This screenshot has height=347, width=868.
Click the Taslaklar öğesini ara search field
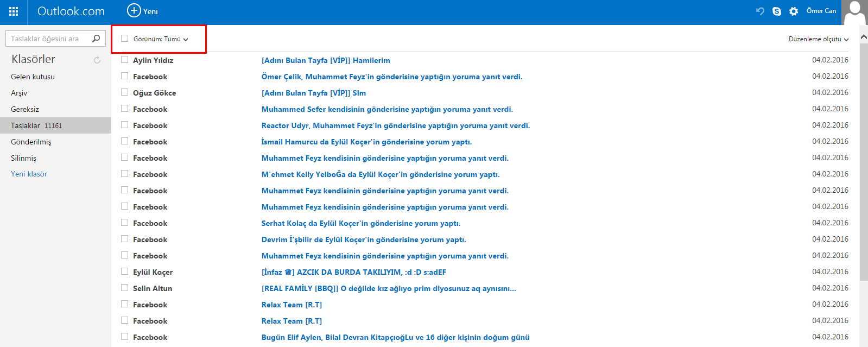pos(49,39)
